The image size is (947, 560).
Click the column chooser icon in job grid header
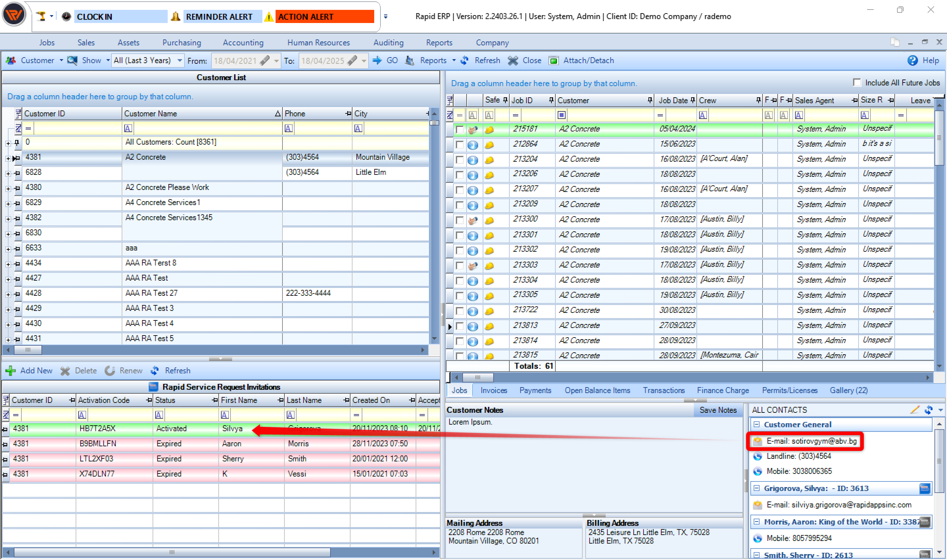tap(450, 100)
